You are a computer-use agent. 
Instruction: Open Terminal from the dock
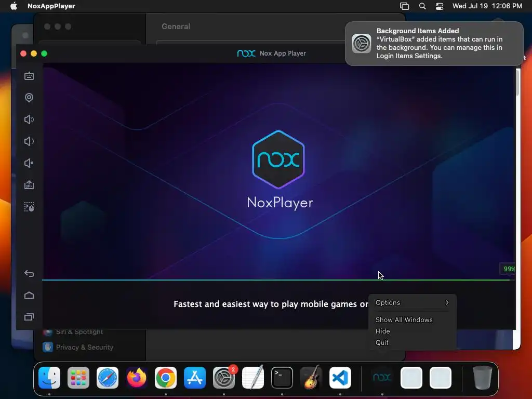pyautogui.click(x=282, y=377)
